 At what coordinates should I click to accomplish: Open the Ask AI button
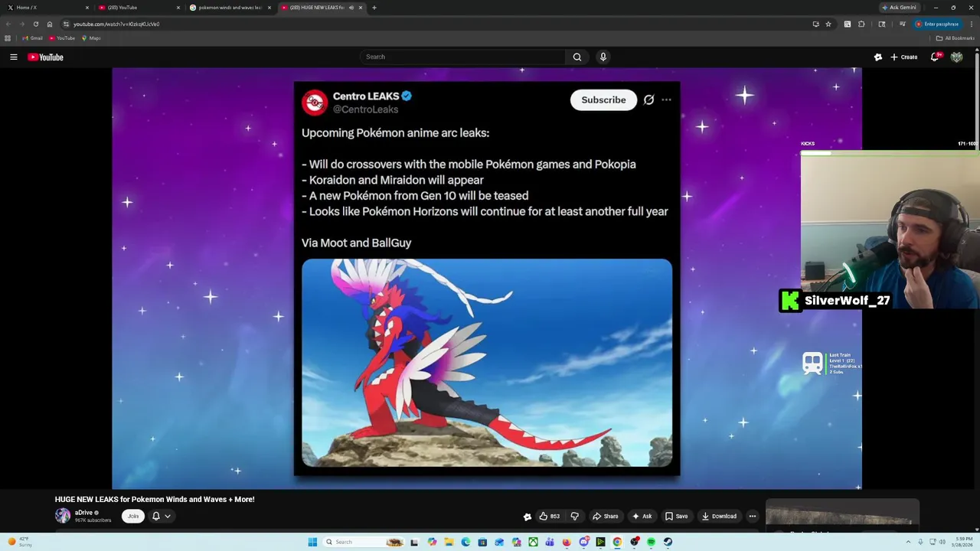tap(642, 516)
